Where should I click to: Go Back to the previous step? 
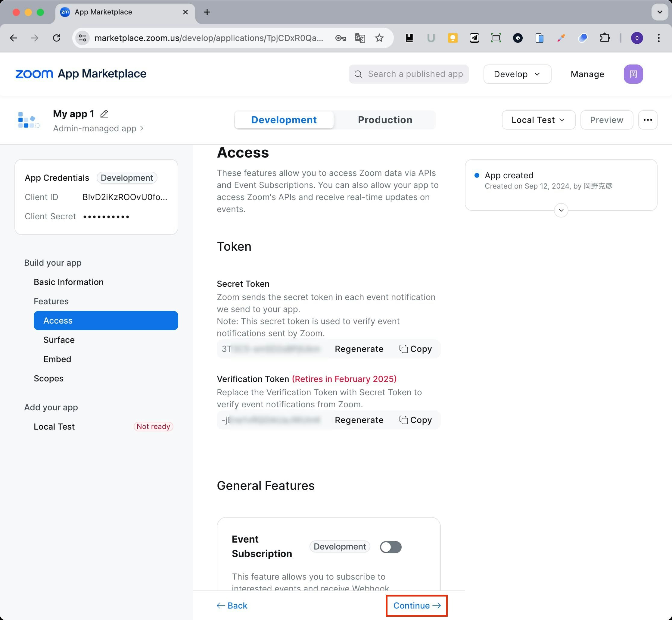pos(232,606)
